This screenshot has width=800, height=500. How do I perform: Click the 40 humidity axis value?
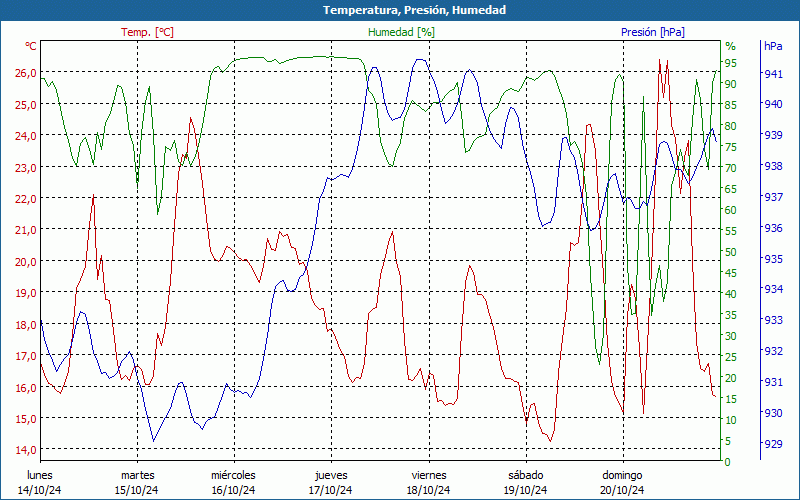click(x=731, y=294)
